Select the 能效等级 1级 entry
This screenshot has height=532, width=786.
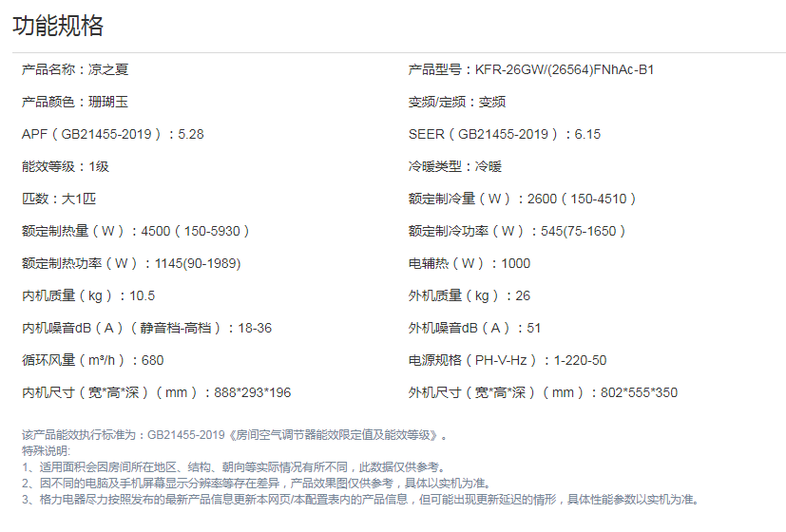coord(66,166)
